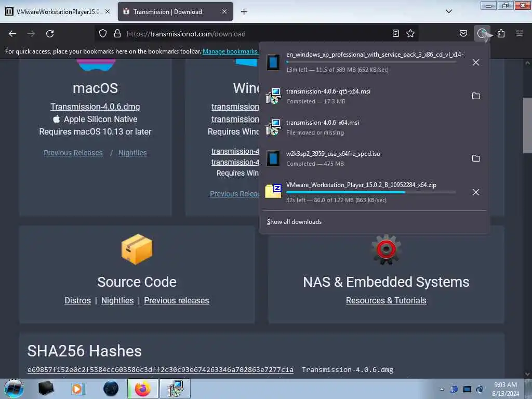Open macOS Previous Releases link
This screenshot has height=399, width=532.
pyautogui.click(x=73, y=153)
